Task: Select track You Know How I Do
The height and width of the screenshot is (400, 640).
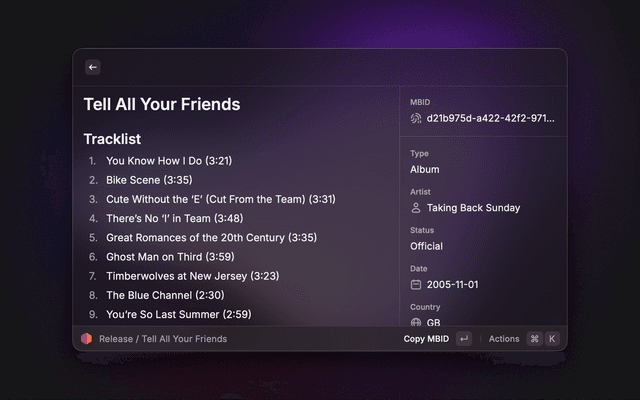Action: tap(169, 161)
